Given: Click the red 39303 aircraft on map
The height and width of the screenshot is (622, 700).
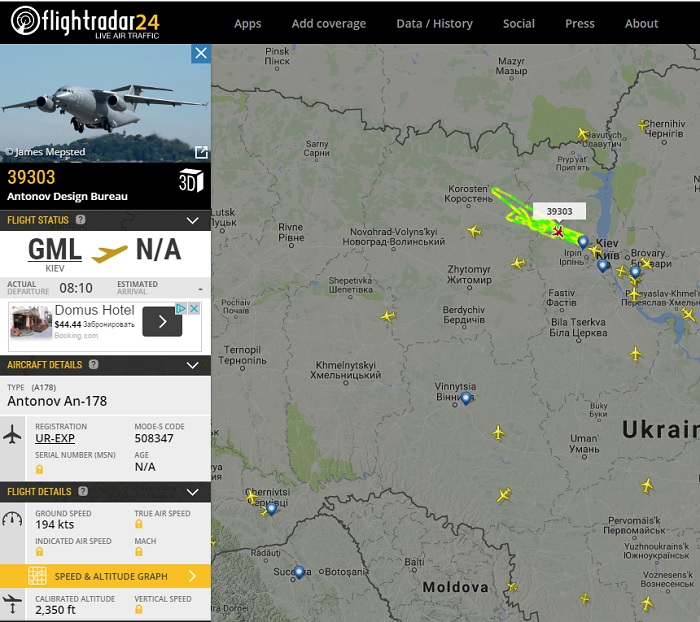Looking at the screenshot, I should (x=558, y=231).
